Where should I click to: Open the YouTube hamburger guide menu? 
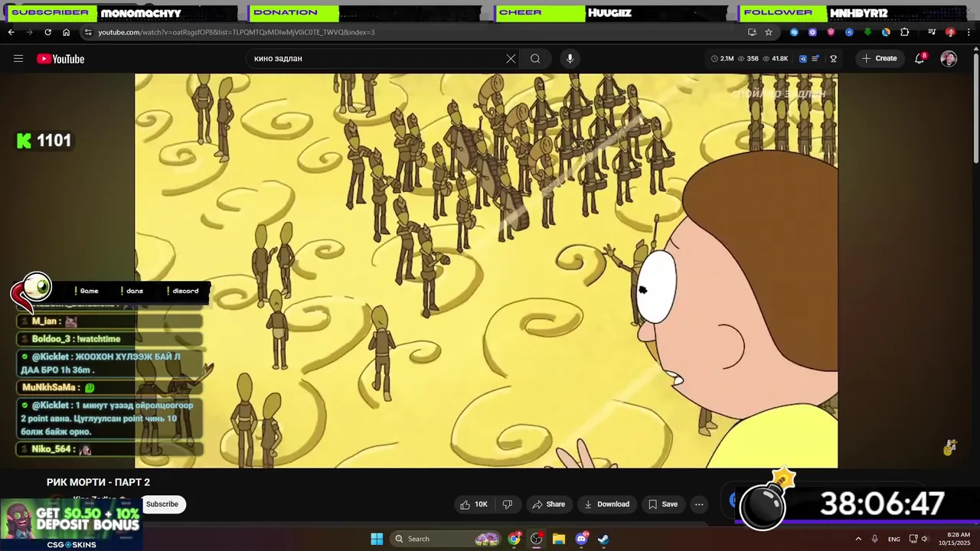point(18,59)
